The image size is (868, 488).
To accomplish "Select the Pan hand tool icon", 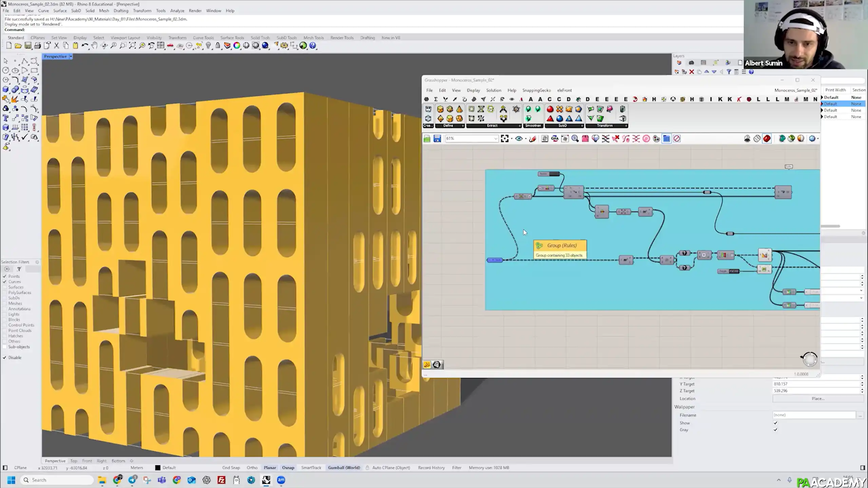I will click(94, 45).
